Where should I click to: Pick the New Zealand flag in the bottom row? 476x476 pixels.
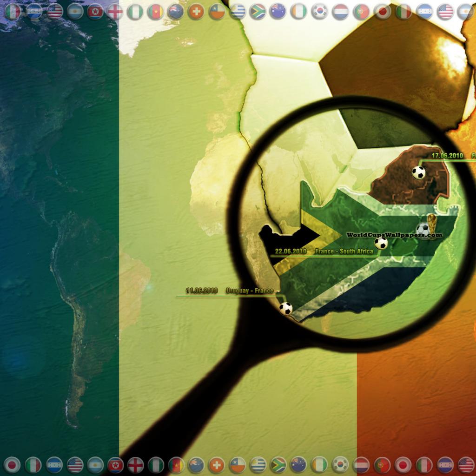click(x=196, y=464)
